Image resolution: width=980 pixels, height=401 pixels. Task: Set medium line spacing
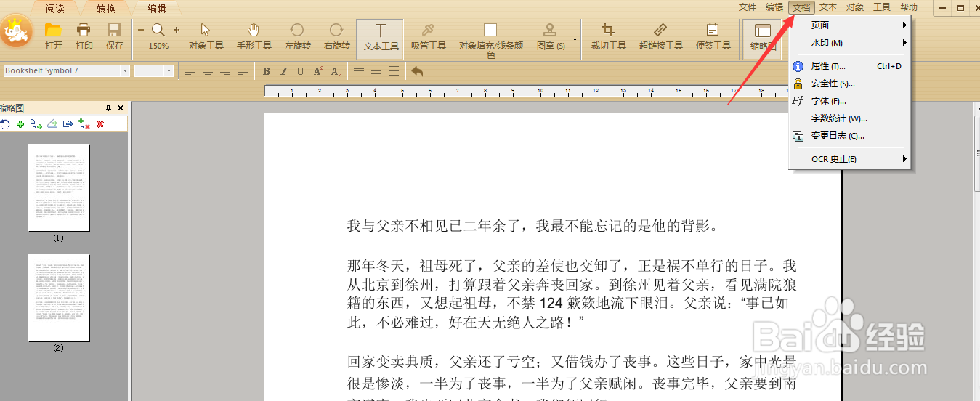(376, 71)
